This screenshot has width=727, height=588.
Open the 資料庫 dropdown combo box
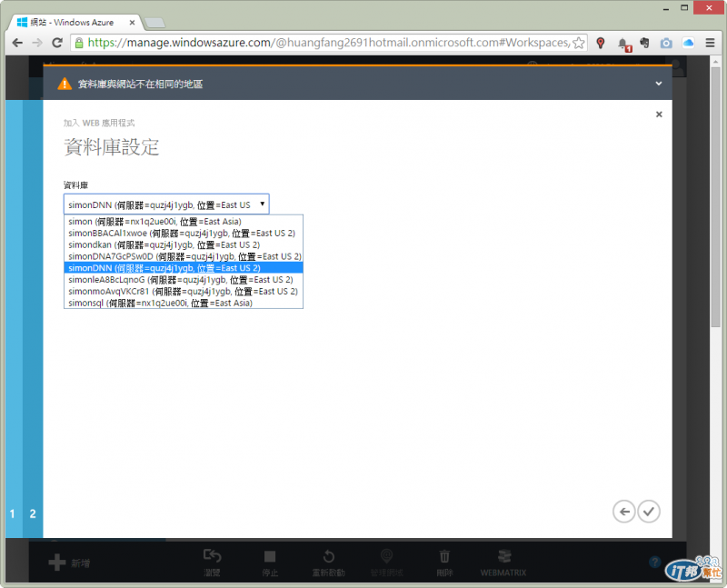pyautogui.click(x=166, y=204)
